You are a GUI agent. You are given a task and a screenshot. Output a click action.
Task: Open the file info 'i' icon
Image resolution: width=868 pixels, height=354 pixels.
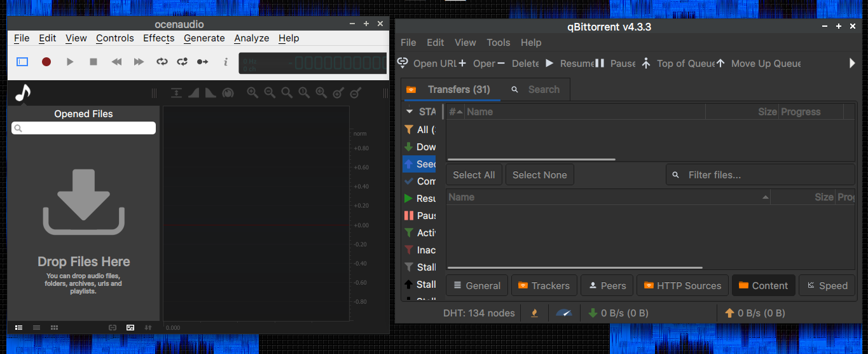pos(226,62)
